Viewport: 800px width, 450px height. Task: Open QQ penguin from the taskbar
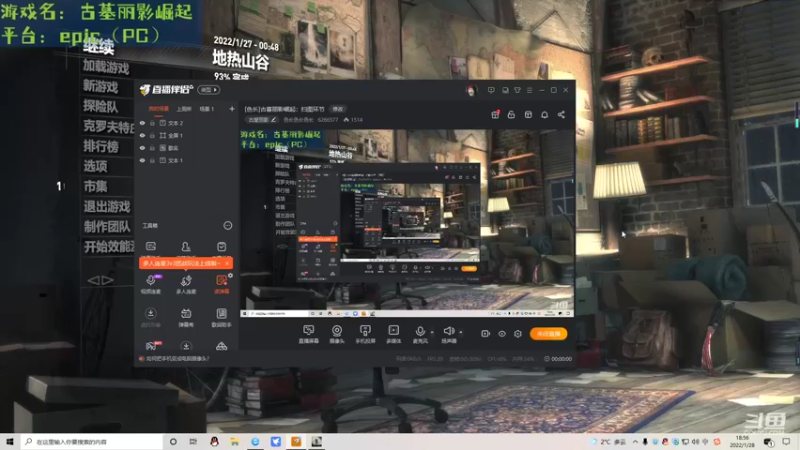pyautogui.click(x=214, y=441)
